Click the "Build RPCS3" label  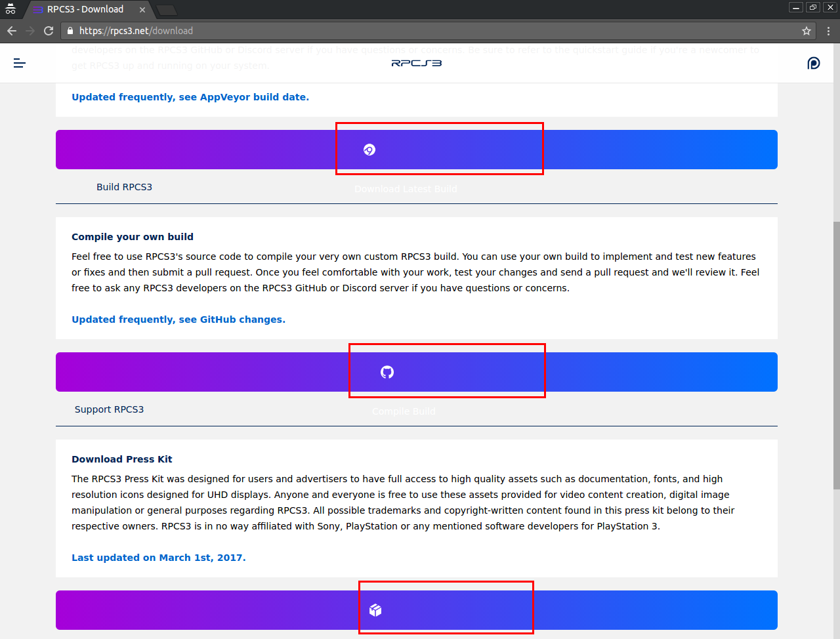click(x=124, y=187)
